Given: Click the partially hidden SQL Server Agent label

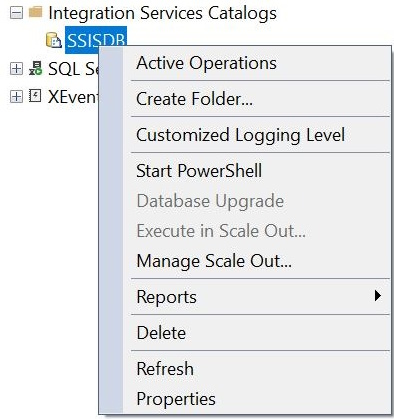Looking at the screenshot, I should [73, 69].
